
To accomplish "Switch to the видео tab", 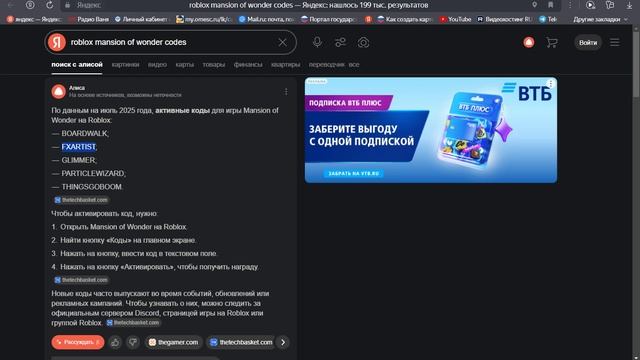I will (157, 64).
